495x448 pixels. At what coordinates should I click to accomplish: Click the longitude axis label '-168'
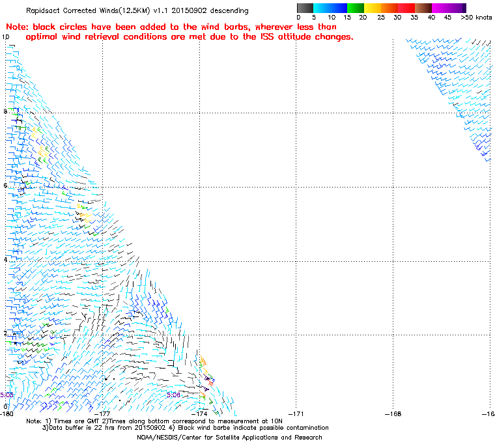[x=393, y=414]
